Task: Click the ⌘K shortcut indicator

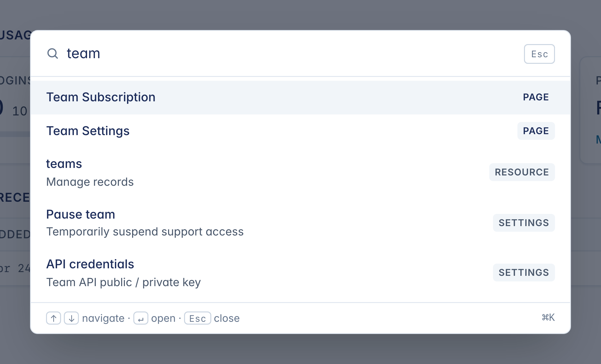Action: pos(548,318)
